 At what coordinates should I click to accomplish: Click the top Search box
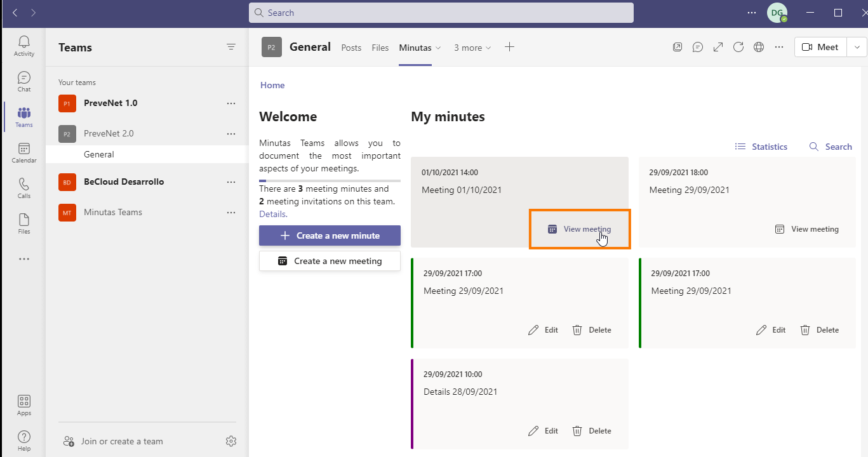[x=441, y=13]
